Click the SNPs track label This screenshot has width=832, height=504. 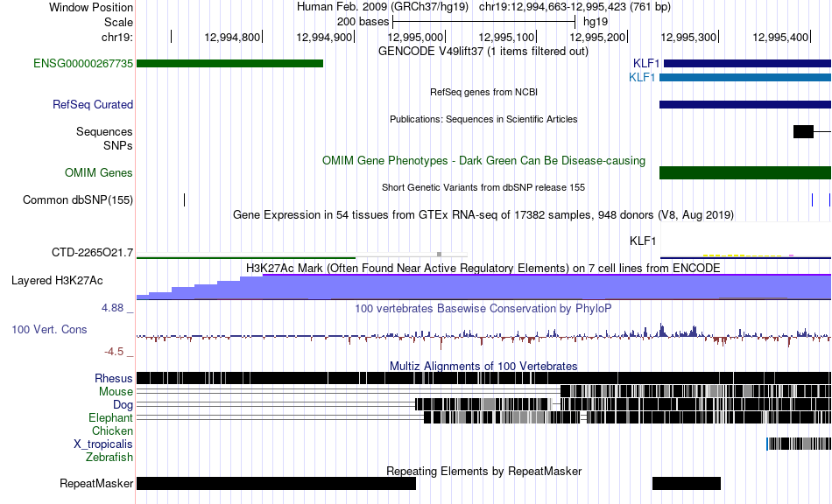(118, 145)
